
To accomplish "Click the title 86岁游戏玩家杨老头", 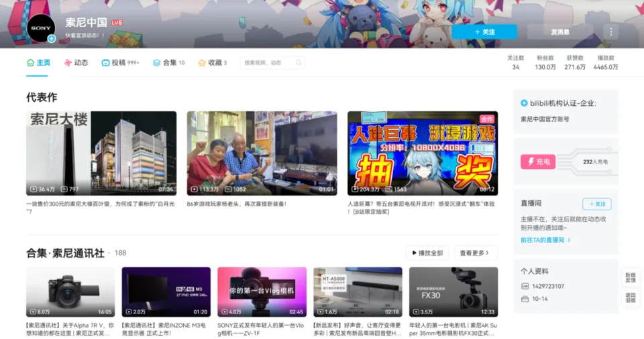I will [237, 204].
